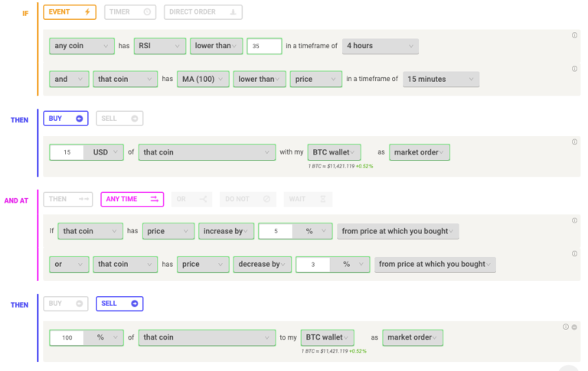
Task: Remove the sell order row with minus icon
Action: pyautogui.click(x=574, y=327)
